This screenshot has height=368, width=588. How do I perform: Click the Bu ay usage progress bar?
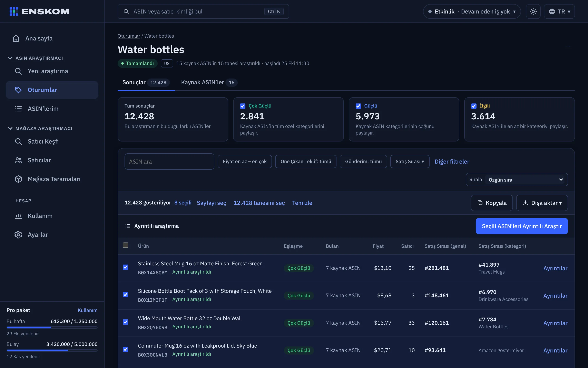pos(52,350)
